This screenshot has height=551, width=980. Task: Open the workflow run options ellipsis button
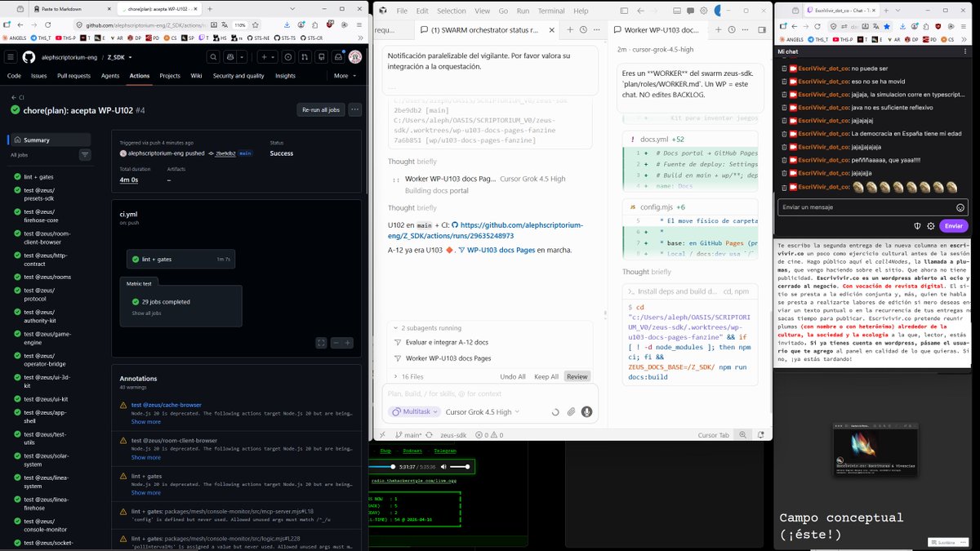354,109
